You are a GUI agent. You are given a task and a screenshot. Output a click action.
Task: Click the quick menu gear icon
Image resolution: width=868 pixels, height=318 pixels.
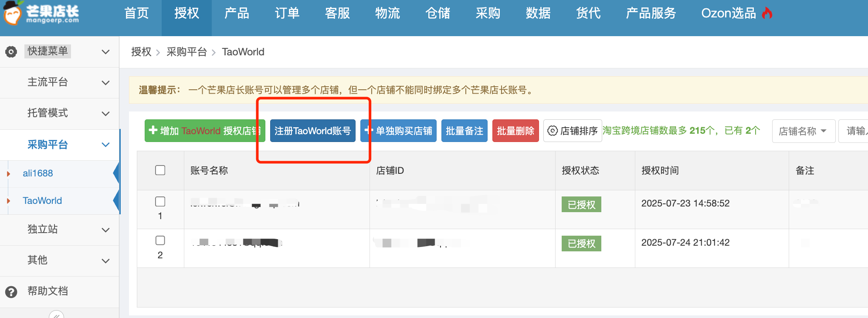(11, 52)
